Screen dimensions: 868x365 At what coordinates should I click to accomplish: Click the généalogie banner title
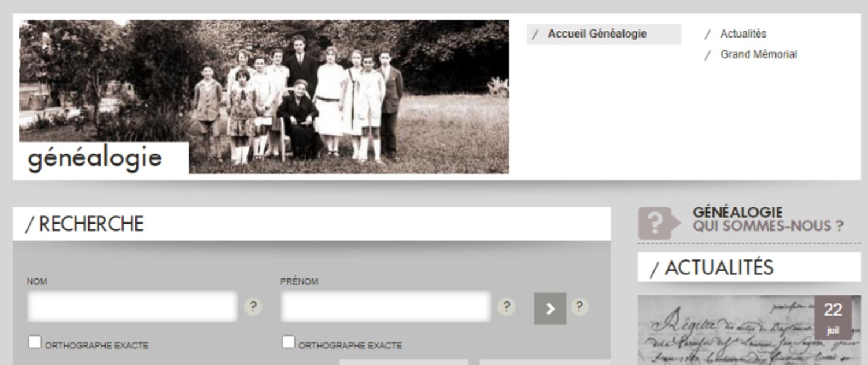coord(95,158)
